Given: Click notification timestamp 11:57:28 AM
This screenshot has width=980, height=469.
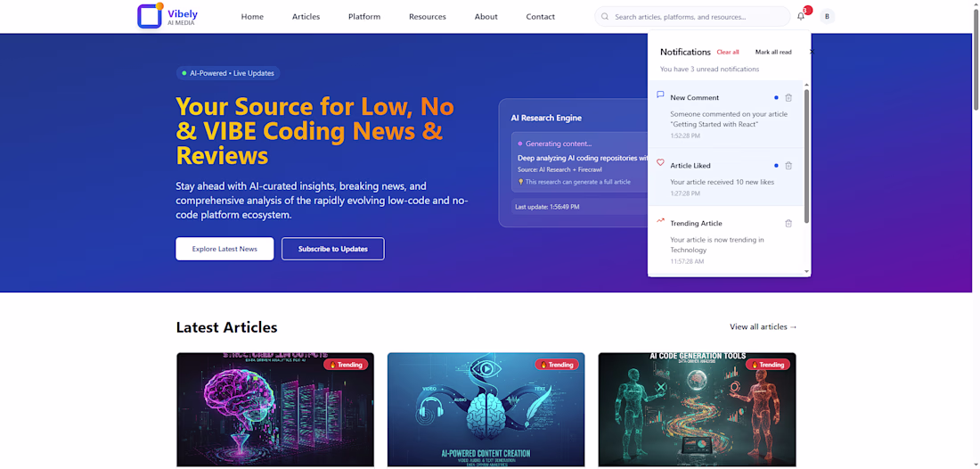Looking at the screenshot, I should click(x=688, y=261).
